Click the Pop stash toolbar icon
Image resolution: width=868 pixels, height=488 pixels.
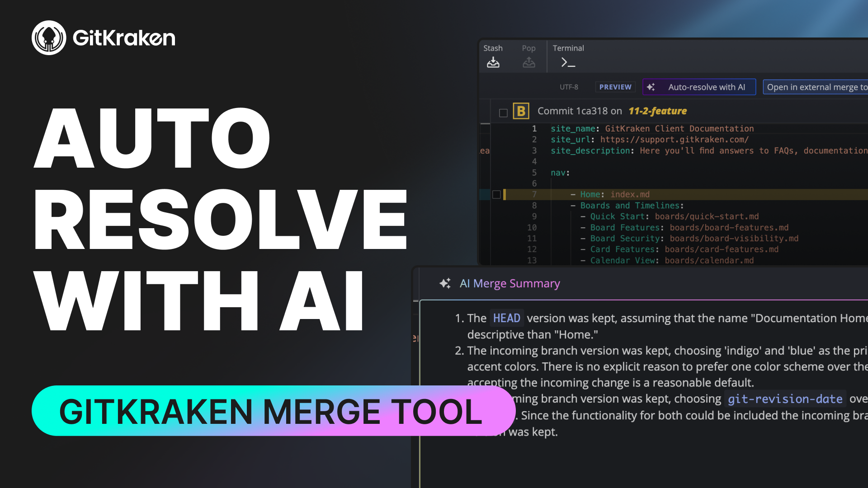pyautogui.click(x=528, y=62)
